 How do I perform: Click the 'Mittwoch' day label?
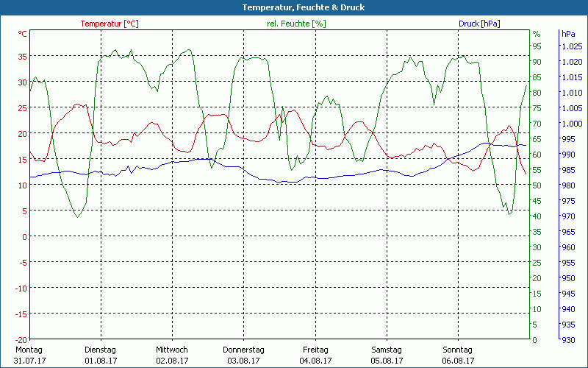tap(172, 350)
